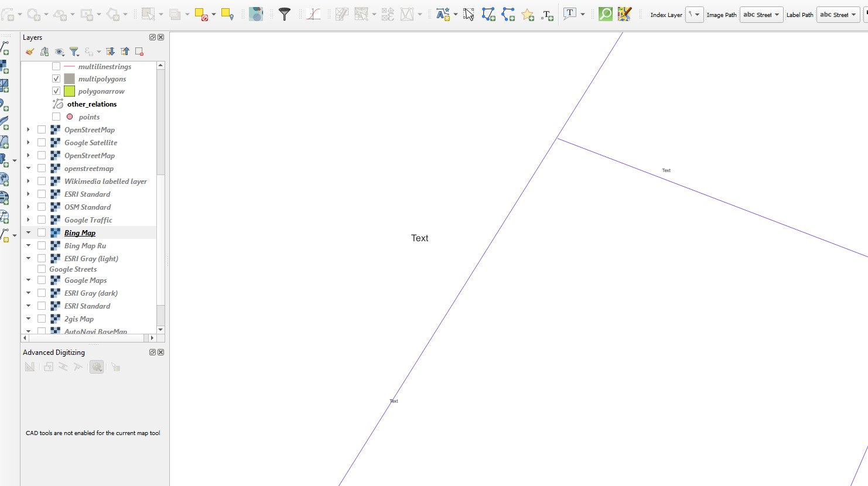
Task: Select the Google Maps layer
Action: coord(86,280)
